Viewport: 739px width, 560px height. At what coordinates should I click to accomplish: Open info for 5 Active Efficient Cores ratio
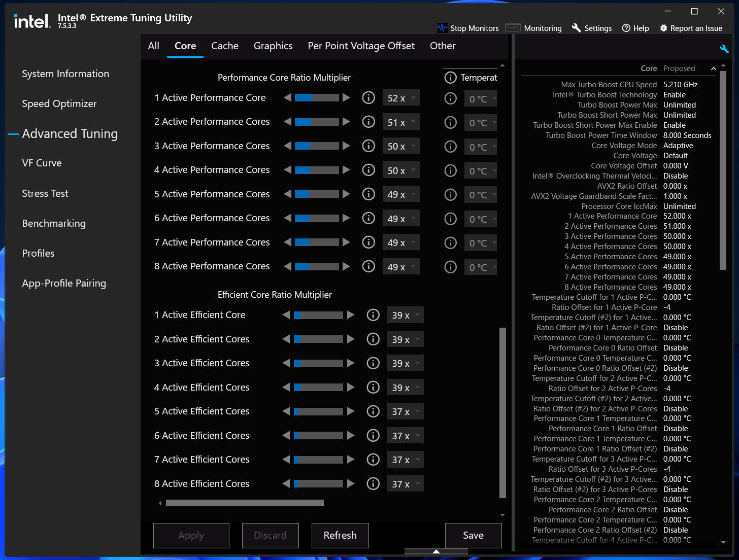(373, 411)
